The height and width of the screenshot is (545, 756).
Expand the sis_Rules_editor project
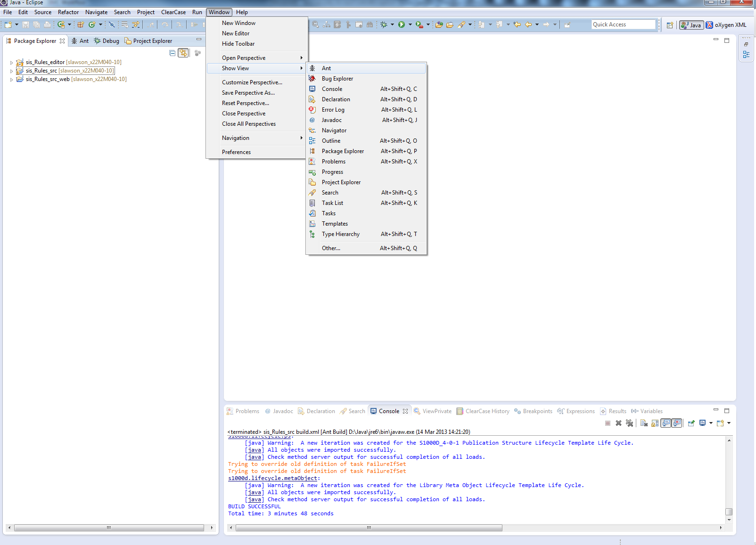click(x=11, y=62)
